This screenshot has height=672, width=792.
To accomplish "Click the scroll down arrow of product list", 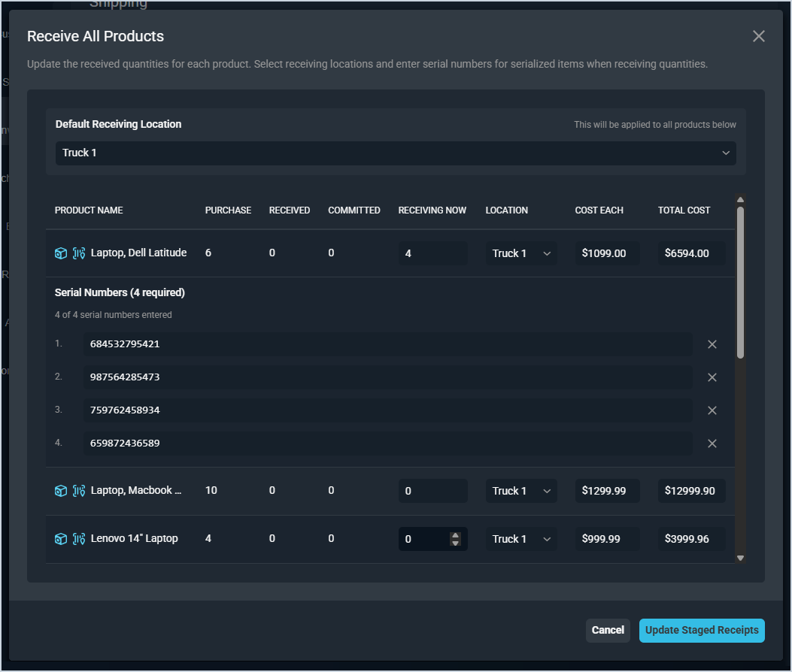I will (740, 558).
